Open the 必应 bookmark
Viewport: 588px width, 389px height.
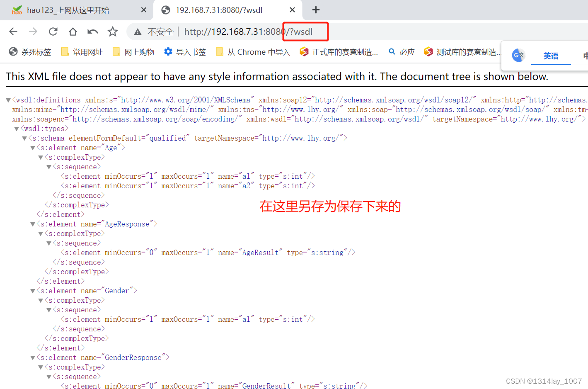pyautogui.click(x=402, y=52)
